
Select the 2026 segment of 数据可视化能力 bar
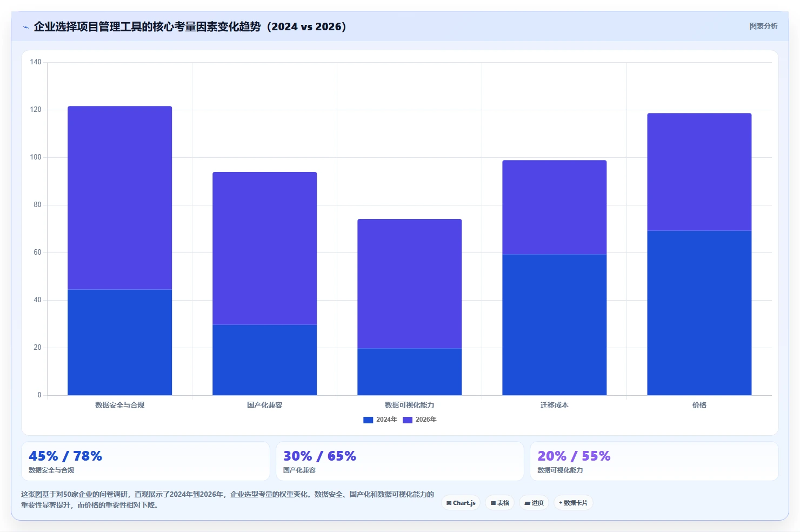point(410,283)
